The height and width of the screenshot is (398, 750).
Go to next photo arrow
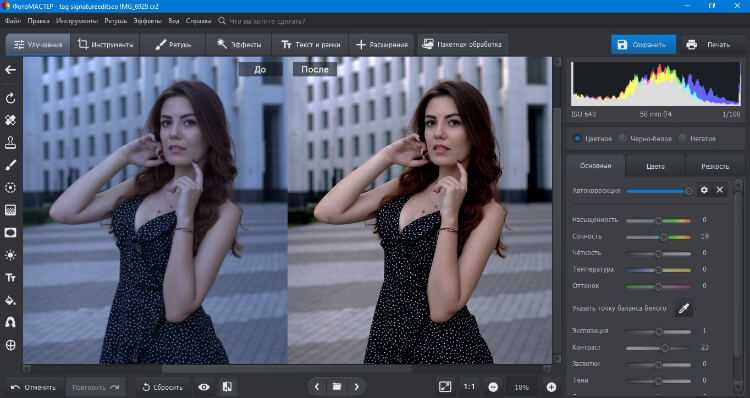(x=357, y=387)
